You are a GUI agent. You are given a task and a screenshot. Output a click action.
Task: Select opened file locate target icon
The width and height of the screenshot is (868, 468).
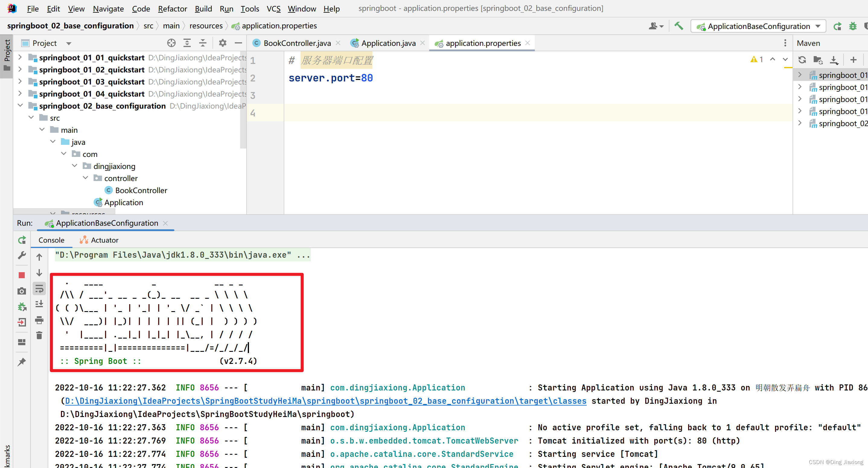tap(171, 43)
